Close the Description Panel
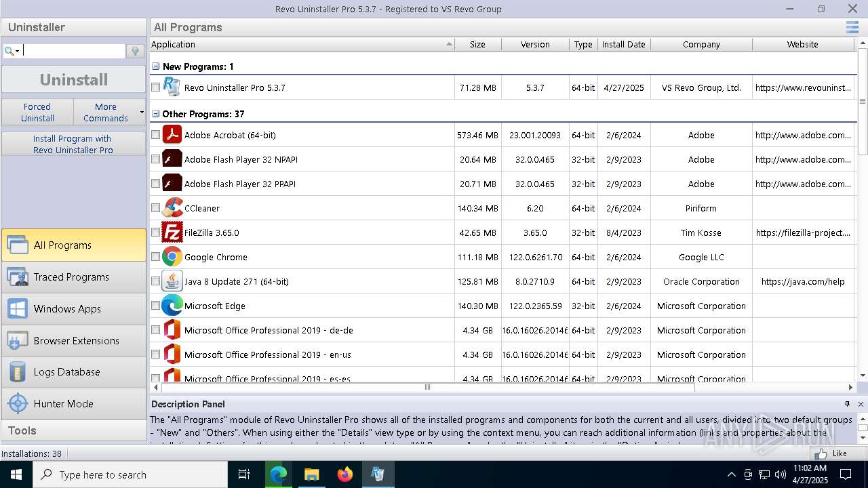Image resolution: width=868 pixels, height=488 pixels. pos(861,404)
